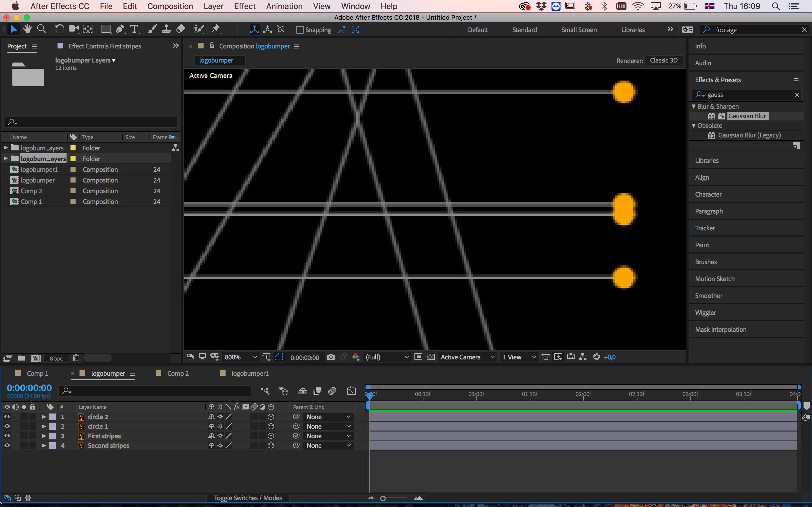Hide the circle 2 layer
812x507 pixels.
pos(7,417)
